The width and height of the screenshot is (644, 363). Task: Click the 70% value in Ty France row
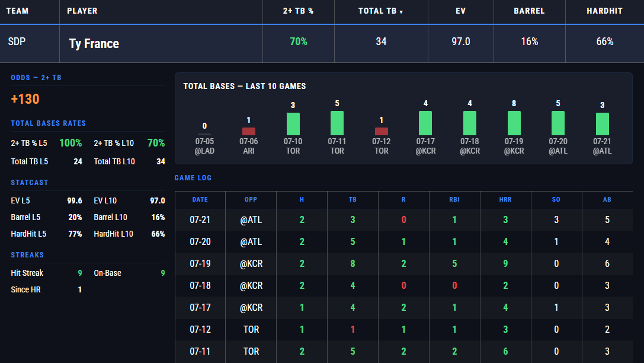pos(299,42)
